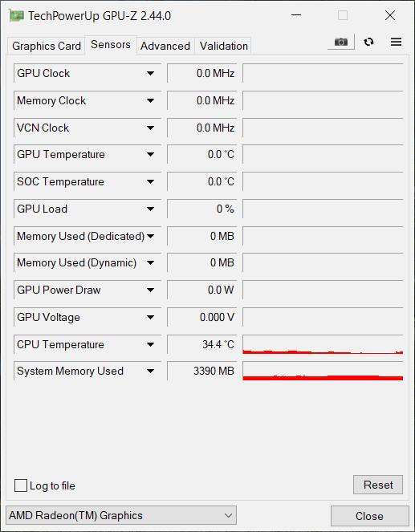
Task: Open the hamburger settings menu
Action: (x=396, y=42)
